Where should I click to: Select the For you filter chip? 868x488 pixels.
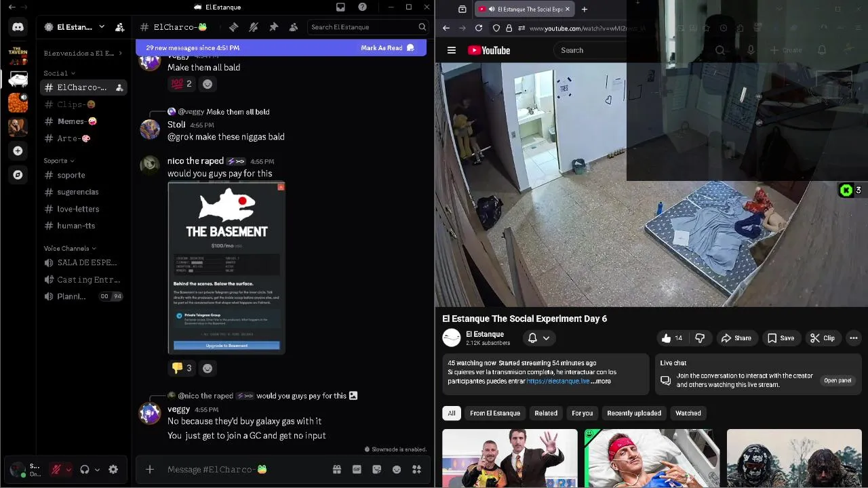pyautogui.click(x=582, y=413)
